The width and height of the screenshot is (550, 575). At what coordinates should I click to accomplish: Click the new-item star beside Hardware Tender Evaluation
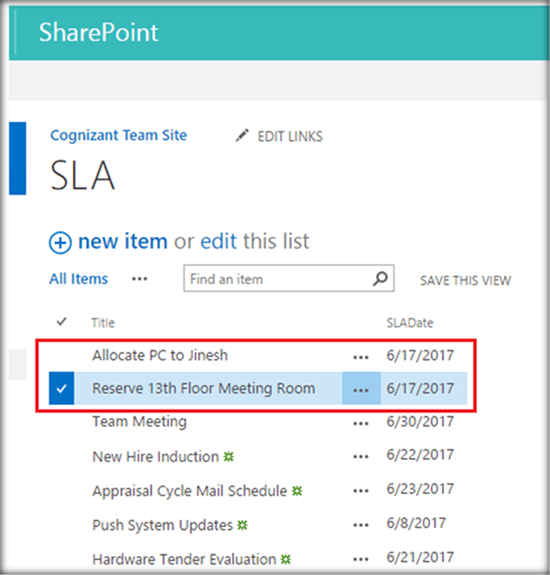(286, 559)
